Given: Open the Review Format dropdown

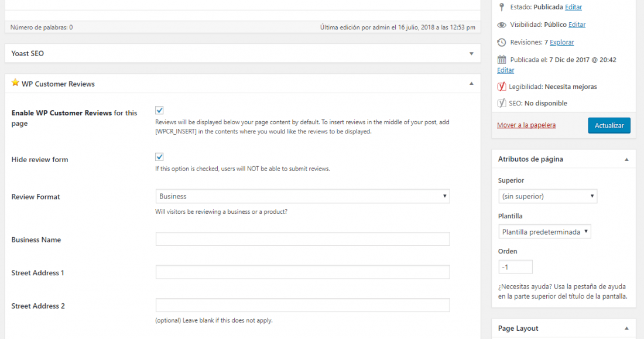Looking at the screenshot, I should click(x=303, y=196).
